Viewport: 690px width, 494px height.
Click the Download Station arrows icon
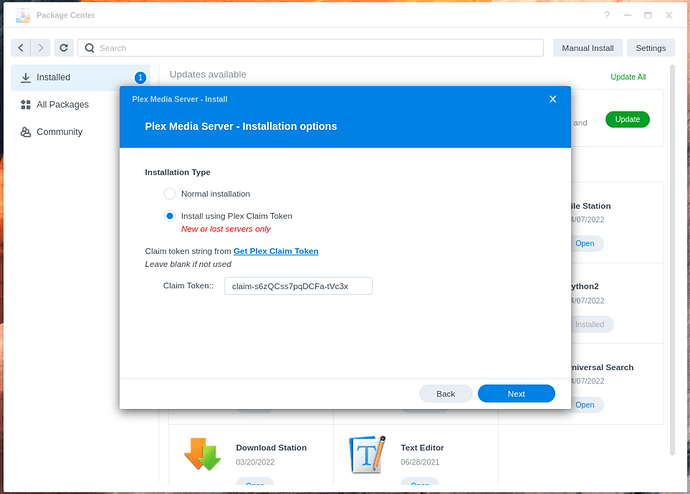[x=202, y=454]
